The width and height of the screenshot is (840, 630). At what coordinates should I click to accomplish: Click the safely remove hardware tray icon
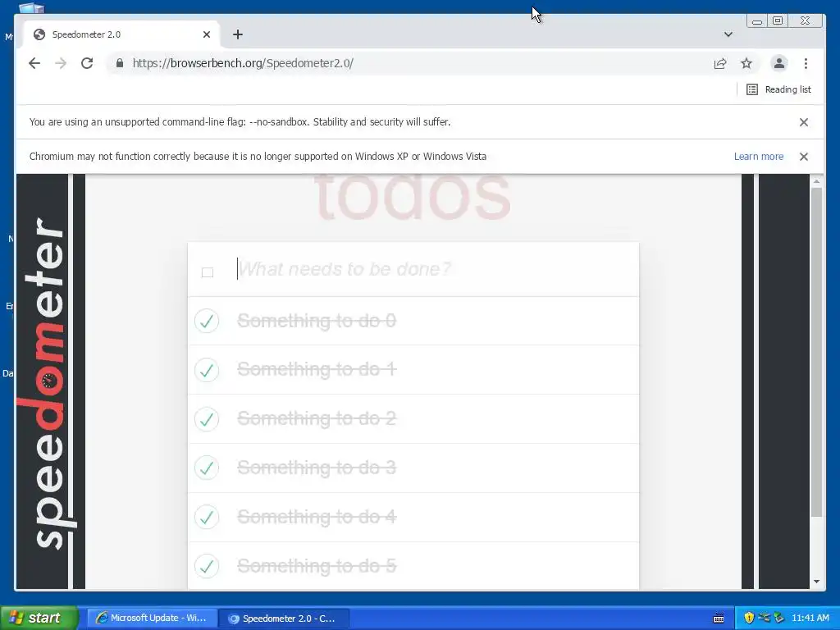778,618
